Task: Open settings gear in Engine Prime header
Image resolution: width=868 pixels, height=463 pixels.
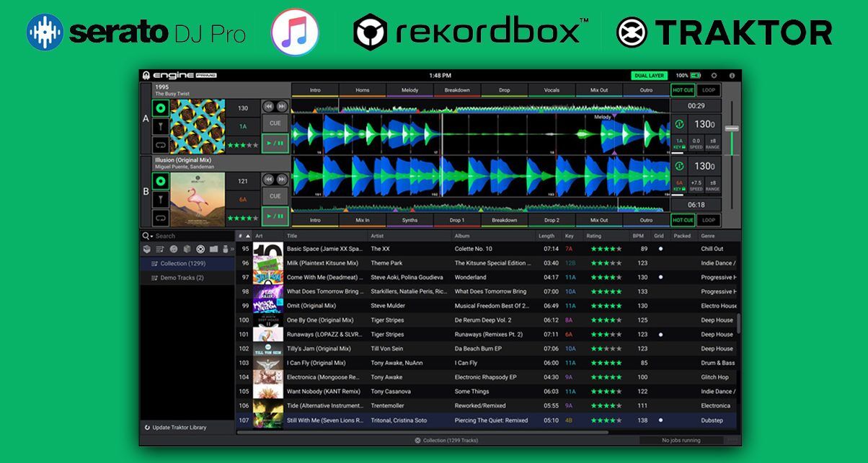Action: pos(714,75)
